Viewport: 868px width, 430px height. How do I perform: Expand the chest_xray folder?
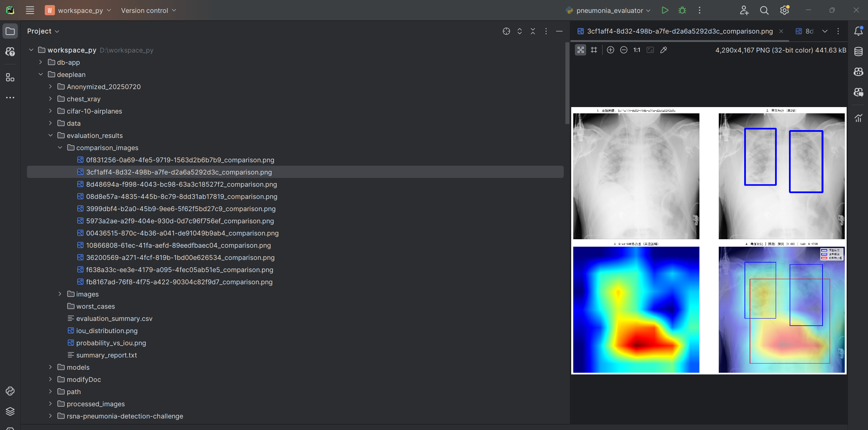click(50, 99)
